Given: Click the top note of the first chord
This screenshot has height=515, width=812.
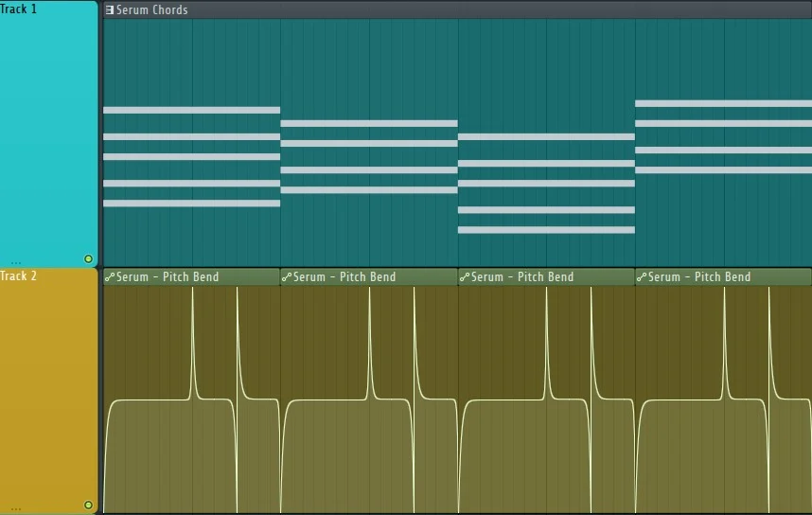Looking at the screenshot, I should [x=191, y=110].
